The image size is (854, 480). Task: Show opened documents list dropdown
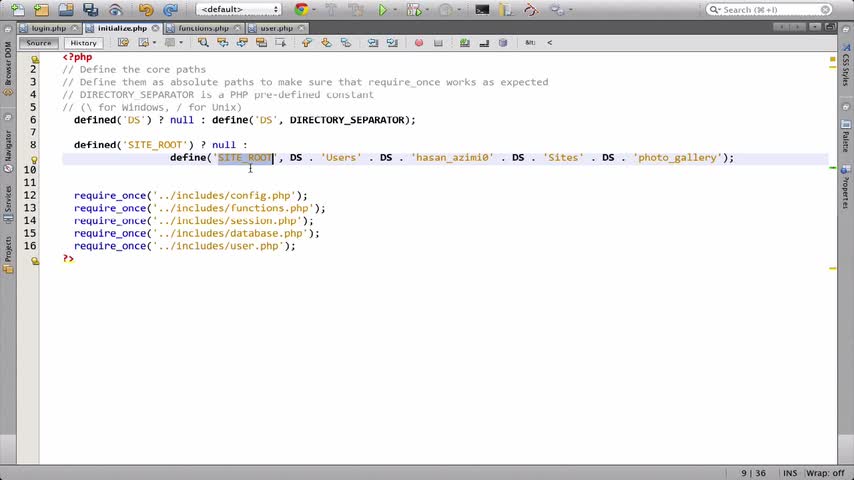[815, 27]
